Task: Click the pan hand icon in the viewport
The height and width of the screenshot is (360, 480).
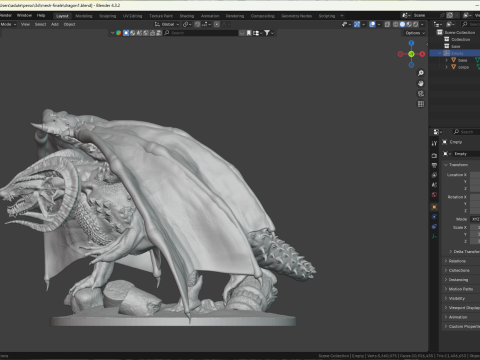Action: 421,83
